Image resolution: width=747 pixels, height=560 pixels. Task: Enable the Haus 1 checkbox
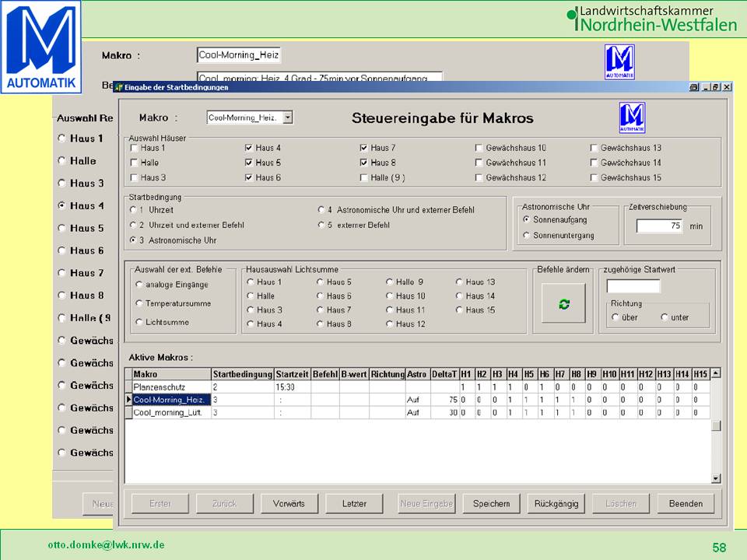point(135,148)
